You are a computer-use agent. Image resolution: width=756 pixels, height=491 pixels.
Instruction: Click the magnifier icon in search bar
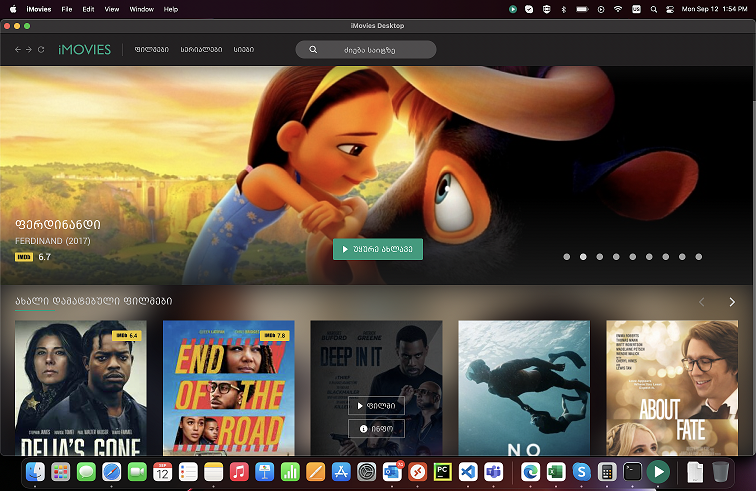coord(313,50)
